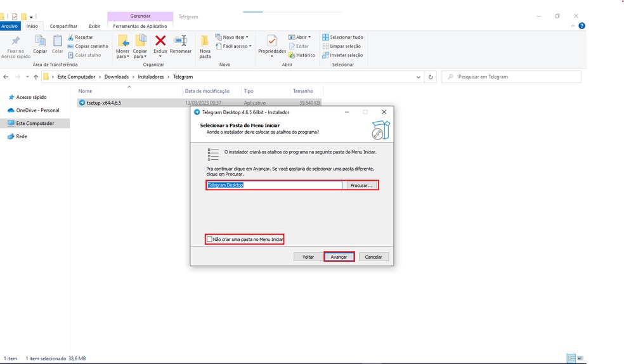Open the Arquivo menu

click(x=10, y=26)
